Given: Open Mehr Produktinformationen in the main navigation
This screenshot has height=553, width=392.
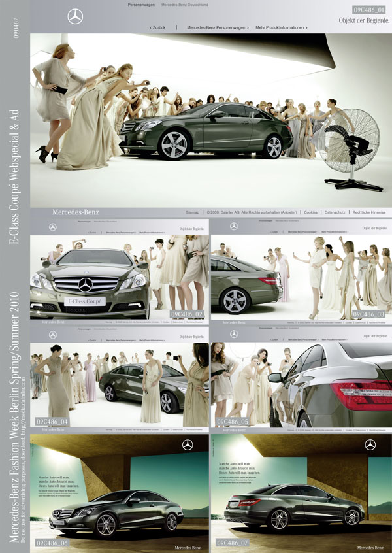Looking at the screenshot, I should coord(282,28).
